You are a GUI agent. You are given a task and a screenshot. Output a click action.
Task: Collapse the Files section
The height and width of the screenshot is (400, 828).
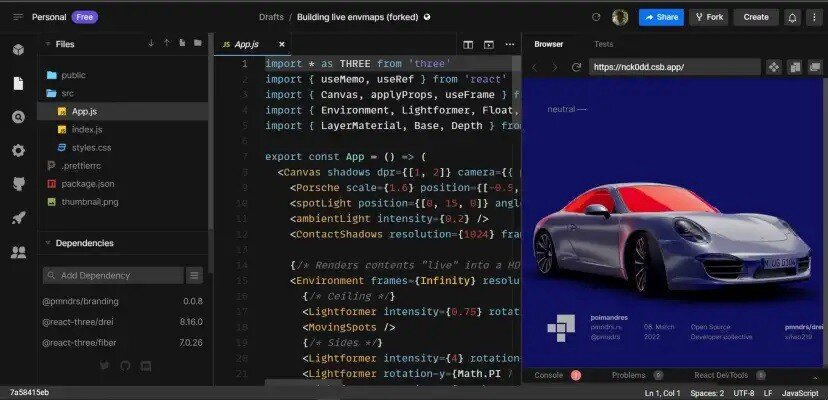pos(47,44)
